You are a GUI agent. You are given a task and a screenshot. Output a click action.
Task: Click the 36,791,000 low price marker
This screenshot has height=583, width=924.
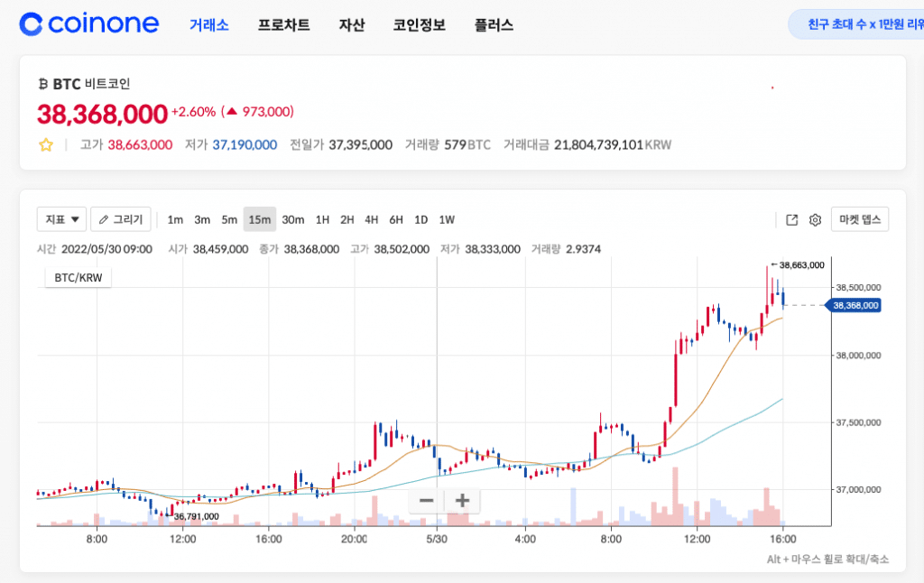pos(192,516)
